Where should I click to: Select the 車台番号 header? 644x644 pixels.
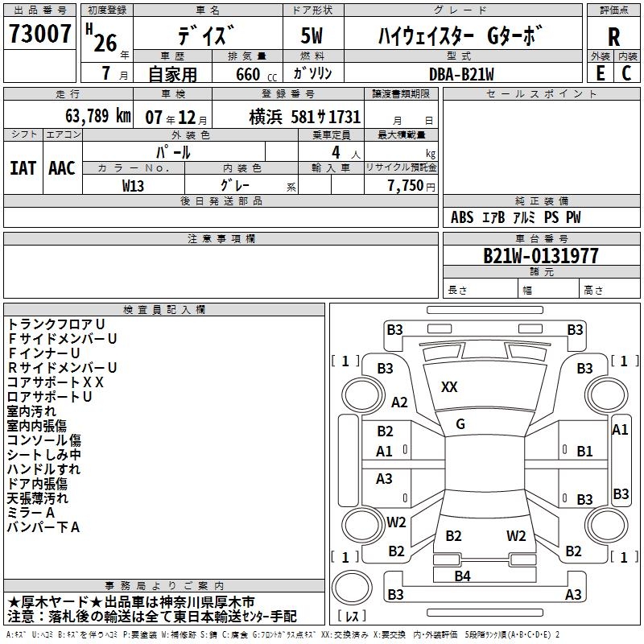[x=541, y=238]
